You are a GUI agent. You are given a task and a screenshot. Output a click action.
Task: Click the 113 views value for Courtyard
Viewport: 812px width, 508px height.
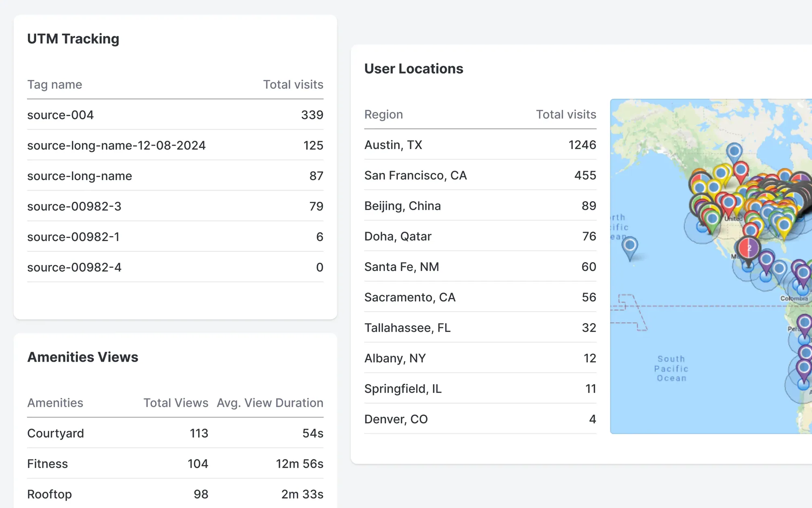pyautogui.click(x=199, y=433)
